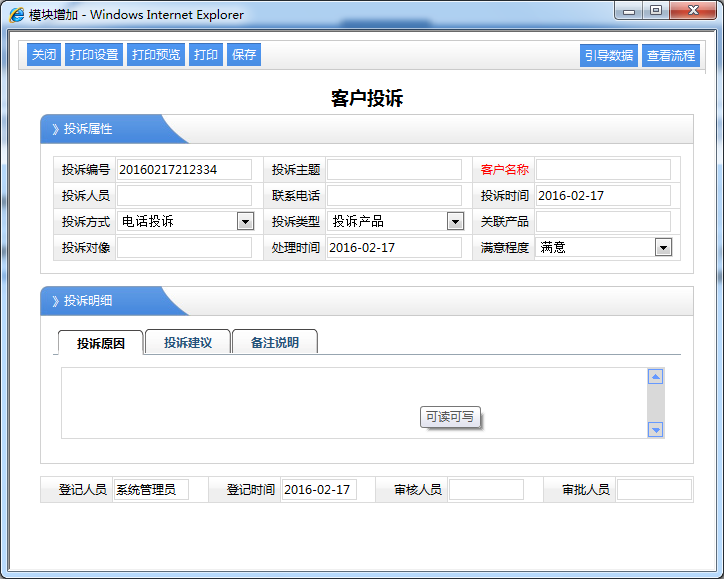724x579 pixels.
Task: Click the text area scroll down arrow
Action: click(656, 429)
